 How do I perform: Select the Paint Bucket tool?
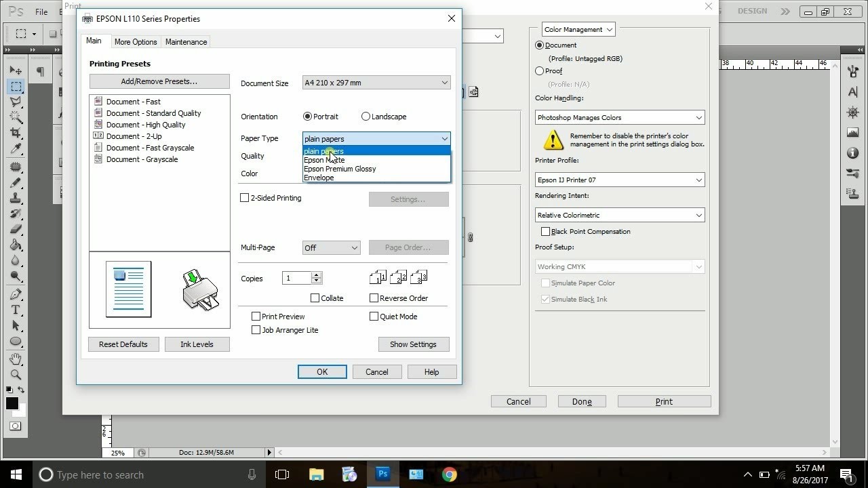click(x=16, y=245)
